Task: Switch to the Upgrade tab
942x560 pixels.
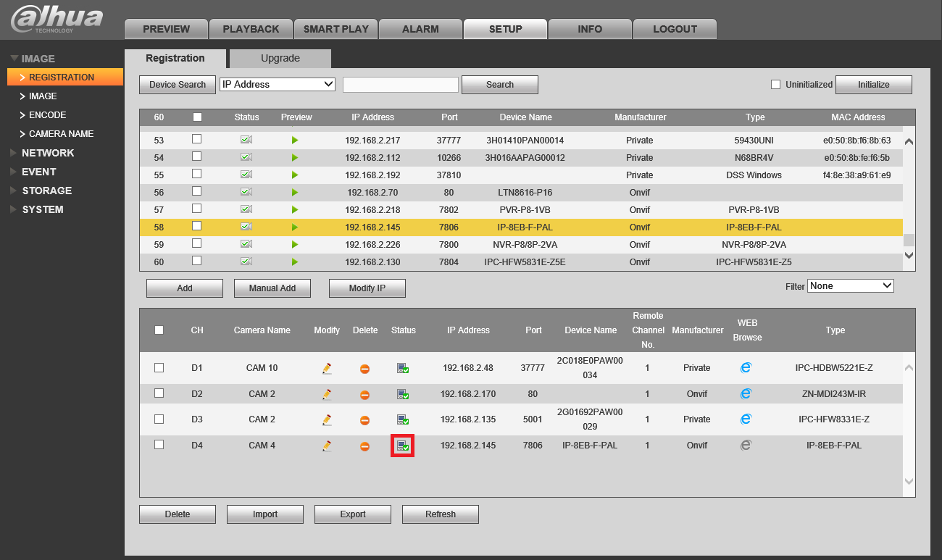Action: (280, 59)
